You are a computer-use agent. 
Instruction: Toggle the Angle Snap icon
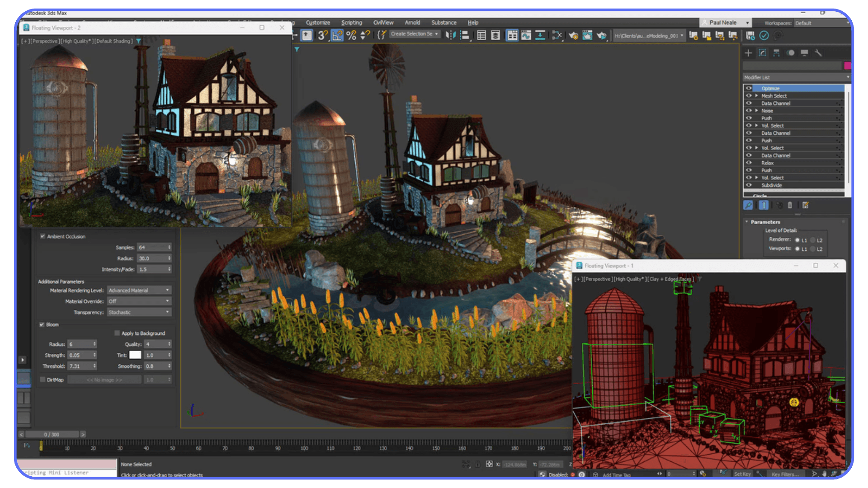(337, 35)
